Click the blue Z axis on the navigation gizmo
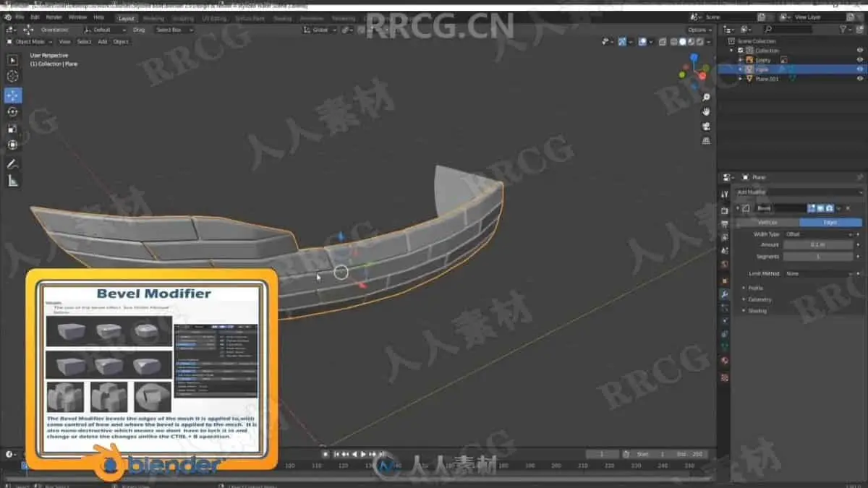Image resolution: width=868 pixels, height=488 pixels. tap(694, 57)
